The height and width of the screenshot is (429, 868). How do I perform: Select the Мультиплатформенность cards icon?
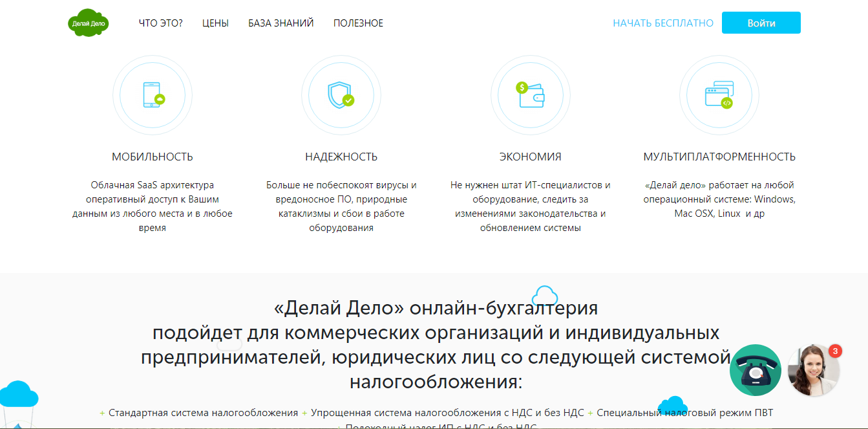tap(719, 94)
